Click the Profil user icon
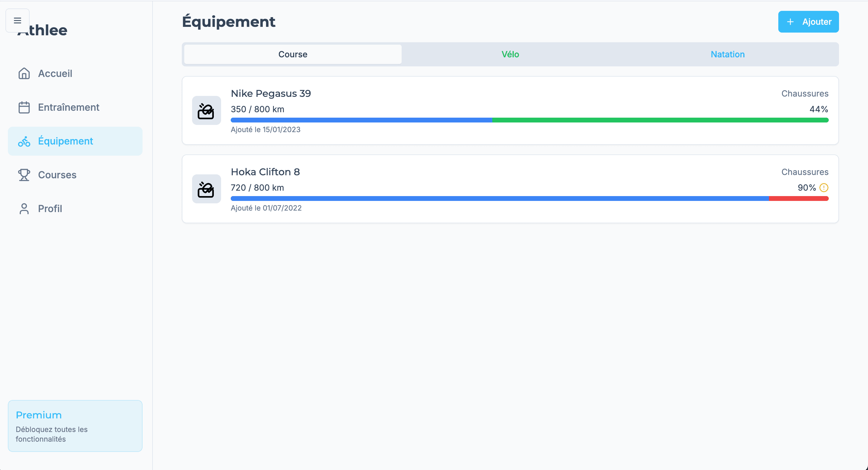Viewport: 868px width, 470px height. coord(24,209)
